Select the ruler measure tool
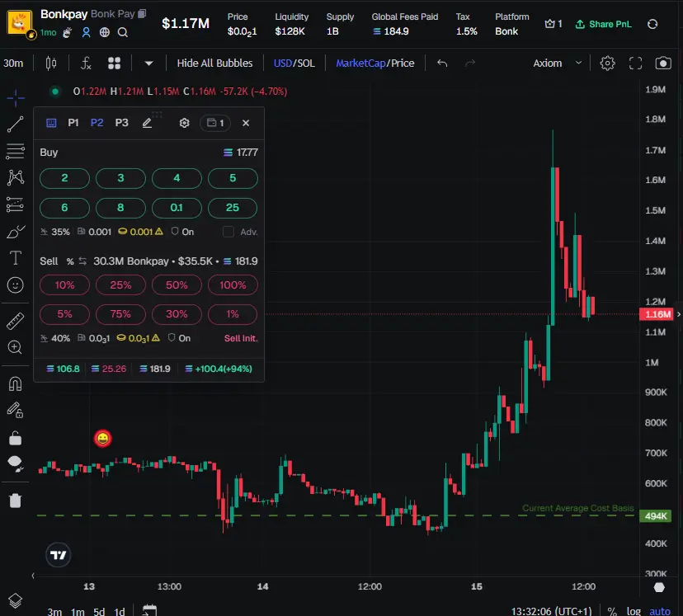The image size is (683, 616). pyautogui.click(x=15, y=322)
